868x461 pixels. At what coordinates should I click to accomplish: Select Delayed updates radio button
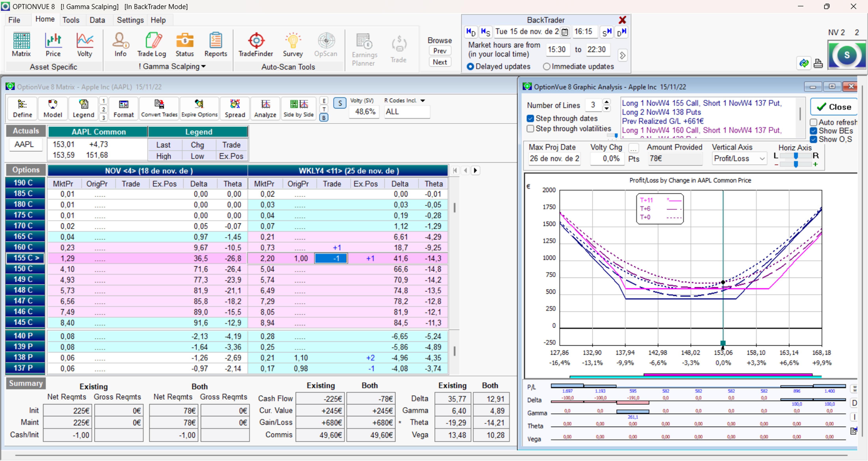470,67
